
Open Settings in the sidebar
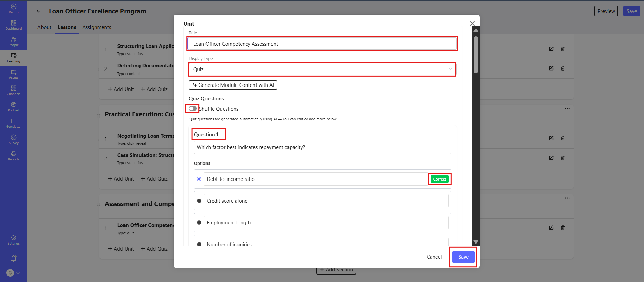coord(14,240)
